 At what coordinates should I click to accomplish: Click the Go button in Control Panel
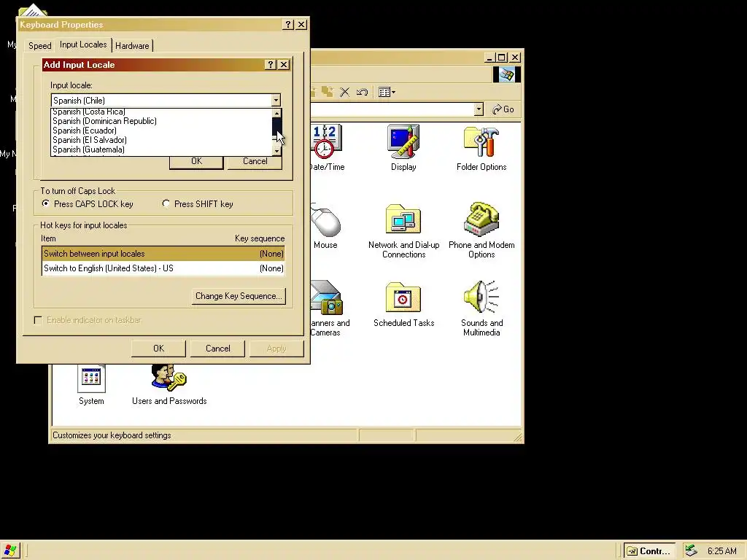coord(503,109)
